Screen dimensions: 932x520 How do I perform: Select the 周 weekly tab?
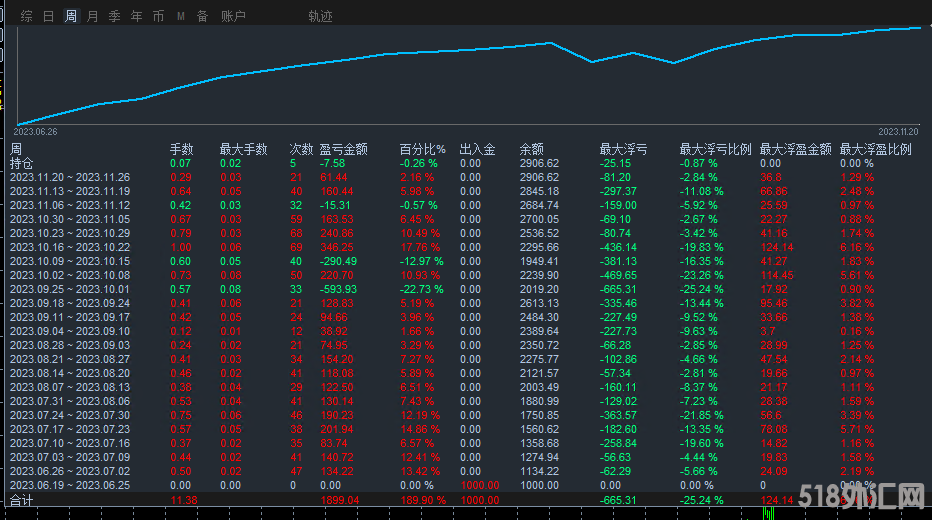click(71, 16)
